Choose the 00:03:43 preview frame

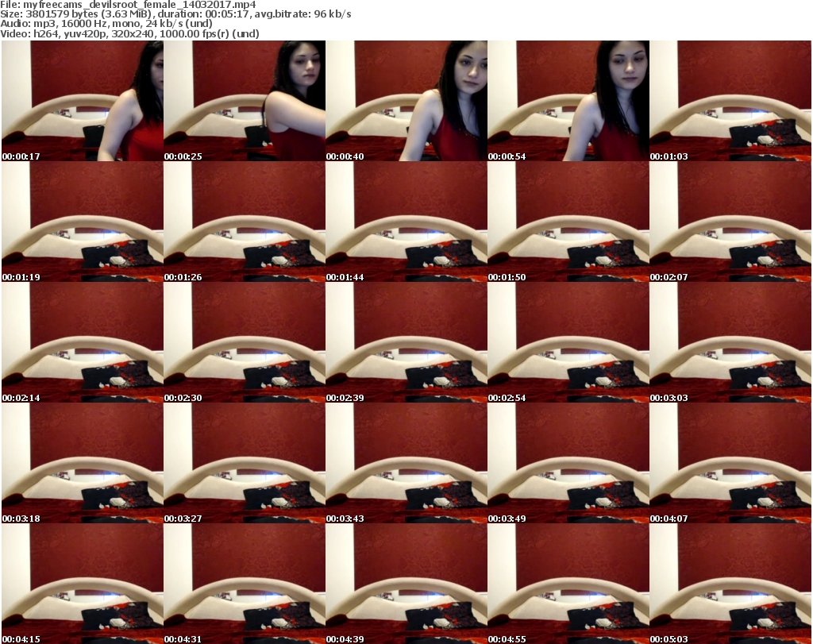tap(406, 463)
